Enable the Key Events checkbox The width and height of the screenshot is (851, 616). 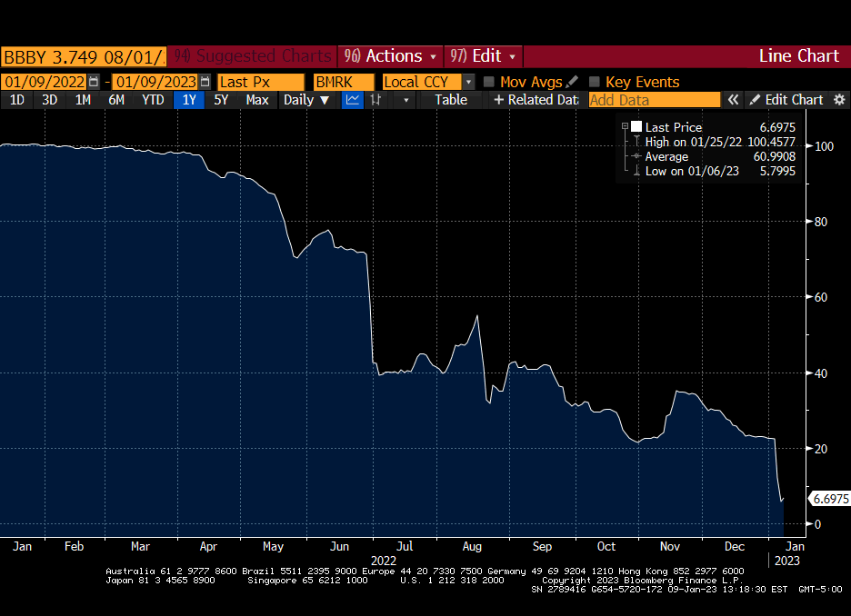(x=595, y=82)
